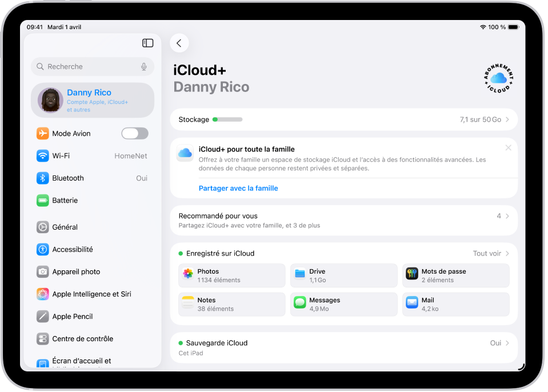Select the Accessibilité icon
The height and width of the screenshot is (392, 548).
pos(42,249)
